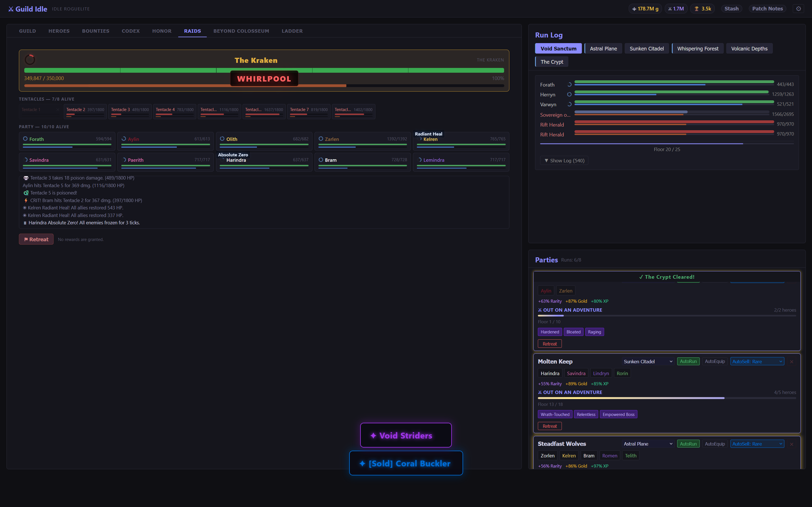812x507 pixels.
Task: Click the swords icon beside 1.7M
Action: (670, 9)
